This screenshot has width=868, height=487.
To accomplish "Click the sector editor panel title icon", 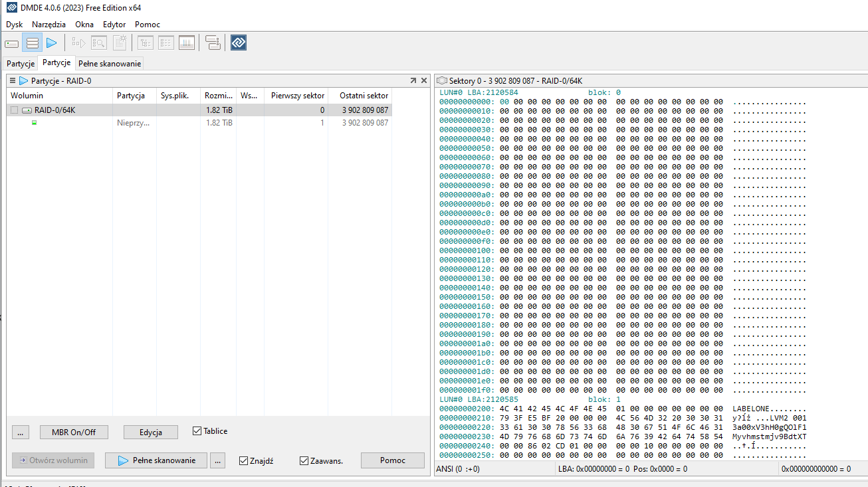I will pyautogui.click(x=442, y=80).
